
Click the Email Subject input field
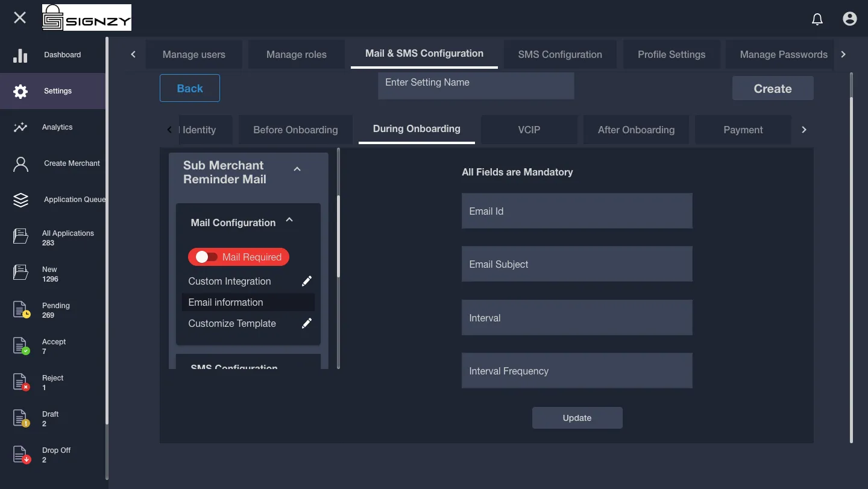pos(577,264)
